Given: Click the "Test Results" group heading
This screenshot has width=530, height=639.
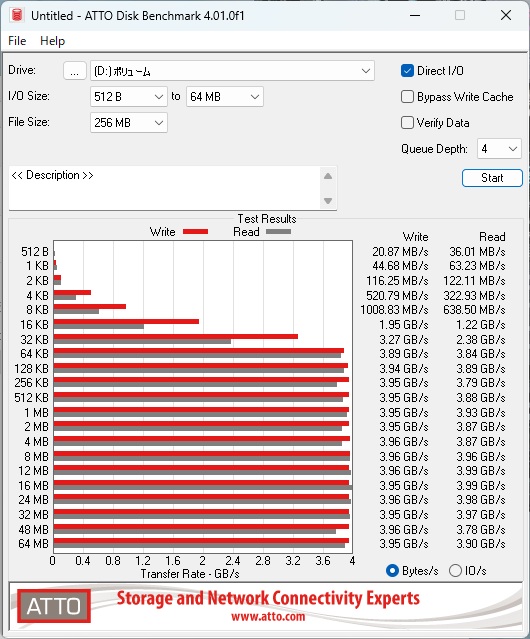Looking at the screenshot, I should (267, 219).
